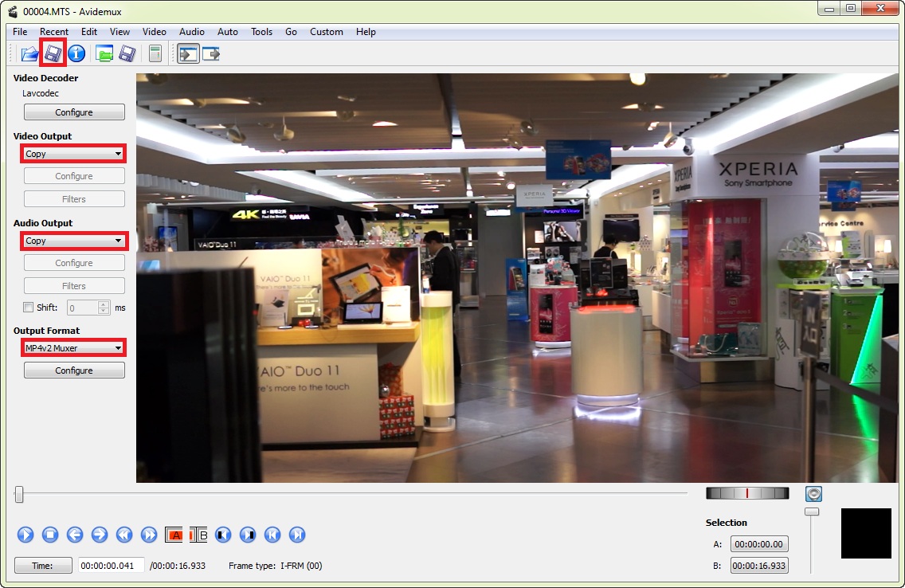Click the second floppy disk save project icon
Image resolution: width=905 pixels, height=588 pixels.
pos(127,54)
